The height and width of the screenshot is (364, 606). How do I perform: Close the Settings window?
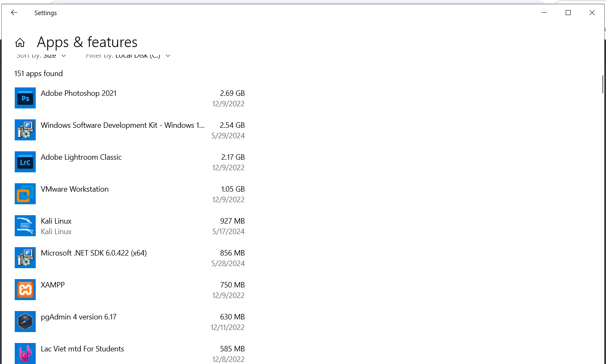pyautogui.click(x=592, y=13)
